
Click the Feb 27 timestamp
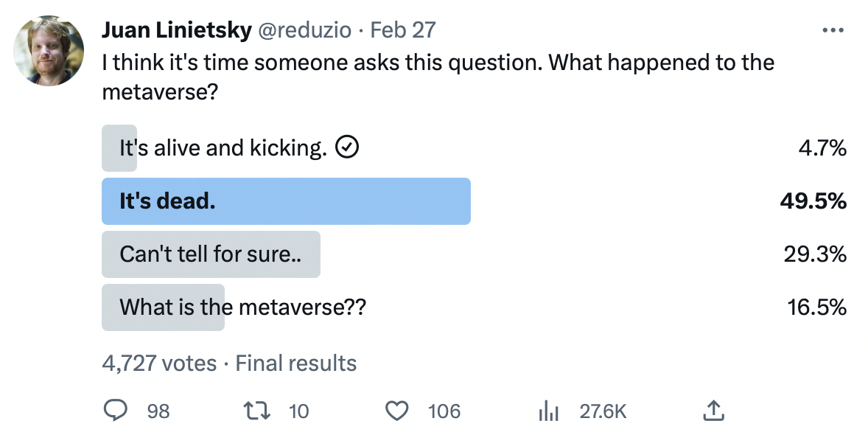tap(402, 30)
